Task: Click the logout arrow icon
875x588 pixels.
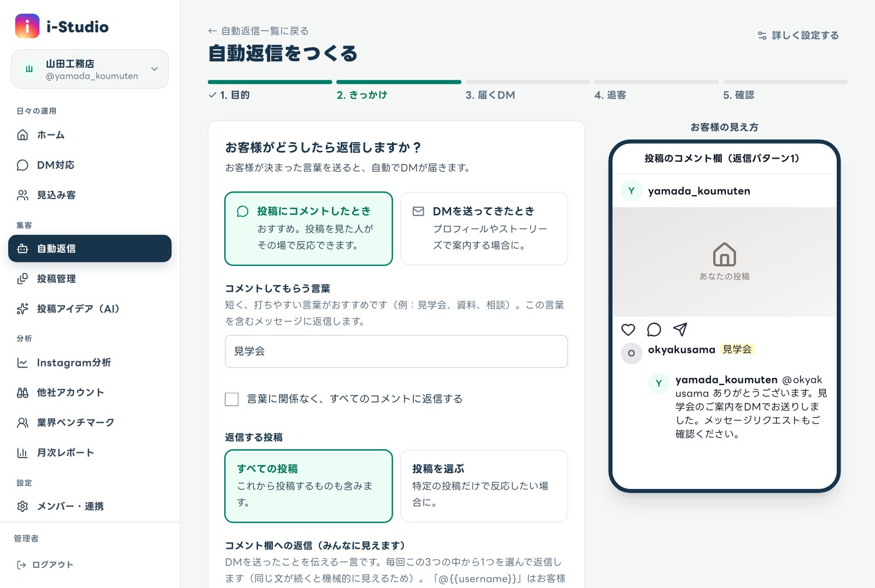Action: tap(21, 564)
